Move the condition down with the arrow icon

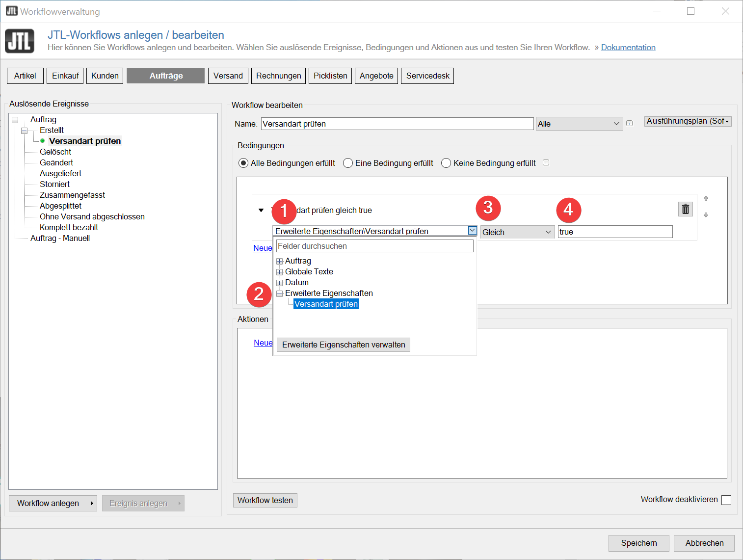706,215
